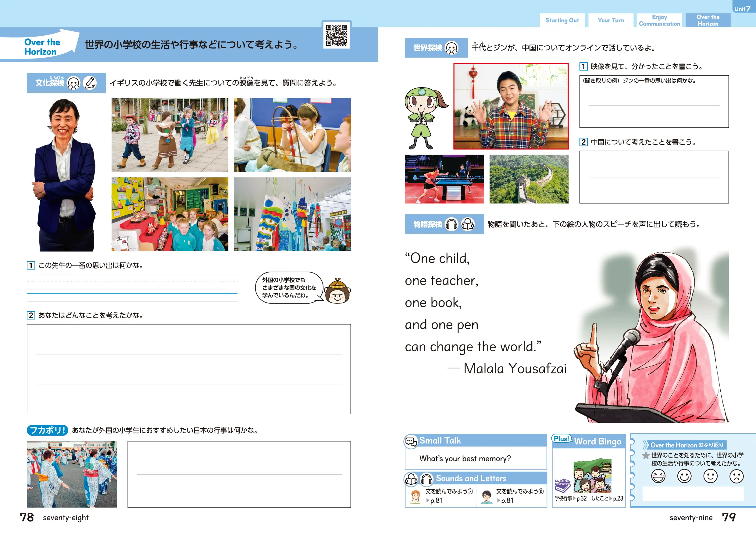Click the QR code in the header
The height and width of the screenshot is (535, 756).
click(336, 35)
